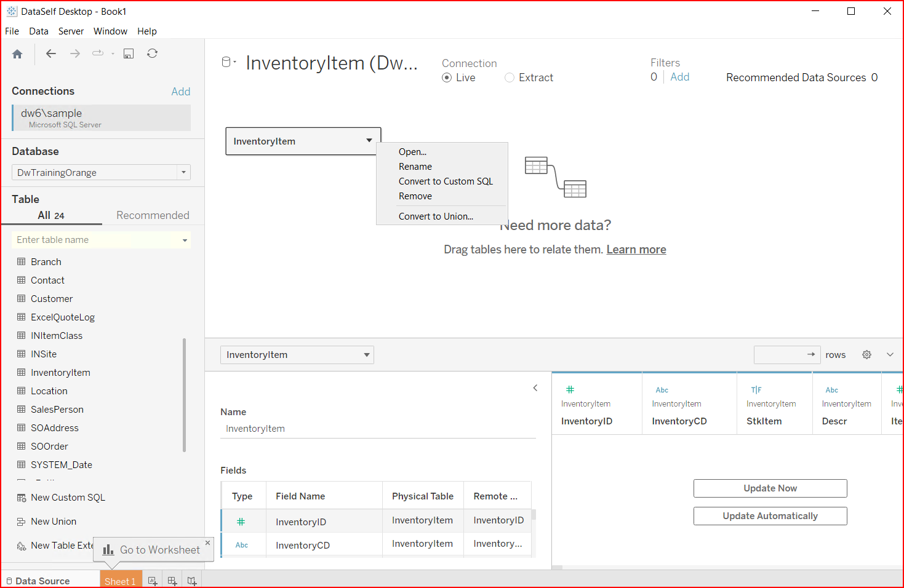The height and width of the screenshot is (588, 904).
Task: Switch to the Recommended tables tab
Action: coord(153,215)
